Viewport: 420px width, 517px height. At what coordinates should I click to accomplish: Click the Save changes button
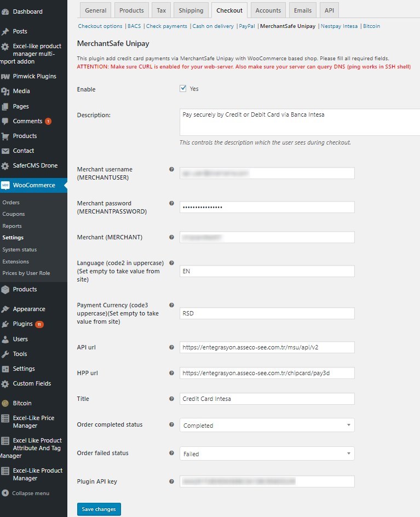coord(99,509)
